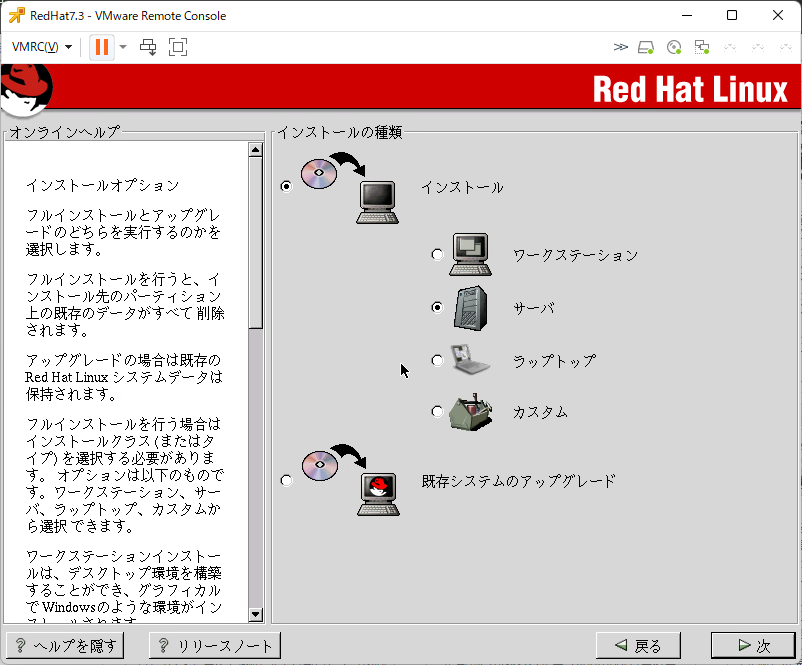Screen dimensions: 802x665
Task: Click the カスタム label text
Action: click(x=540, y=412)
